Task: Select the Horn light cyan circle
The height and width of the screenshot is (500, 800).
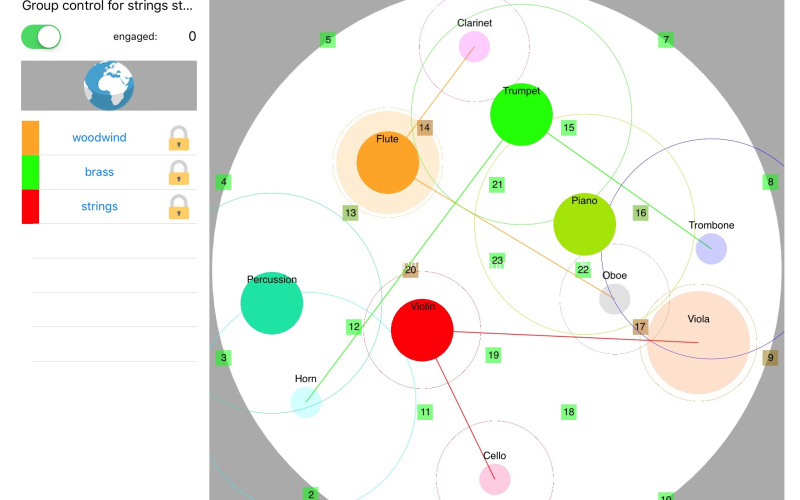Action: (306, 402)
